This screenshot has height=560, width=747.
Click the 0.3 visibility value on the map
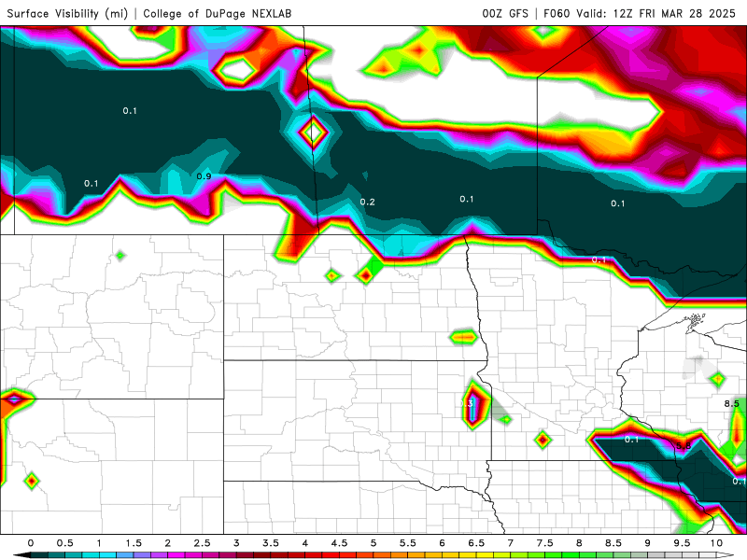[x=466, y=403]
